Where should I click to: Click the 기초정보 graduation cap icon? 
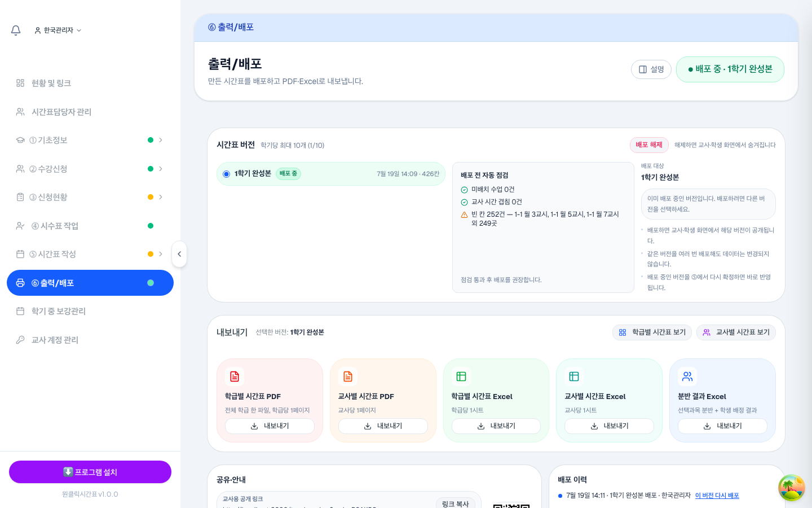point(20,140)
